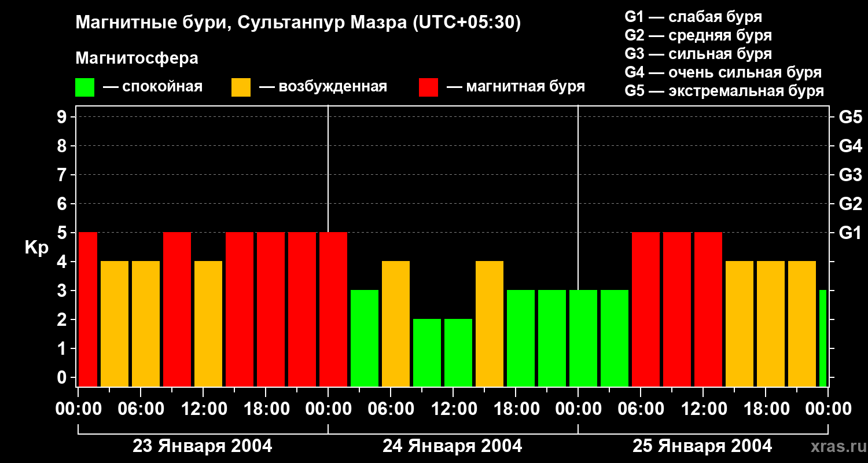868x463 pixels.
Task: Click the '12:00' time label for 25 January
Action: 703,409
